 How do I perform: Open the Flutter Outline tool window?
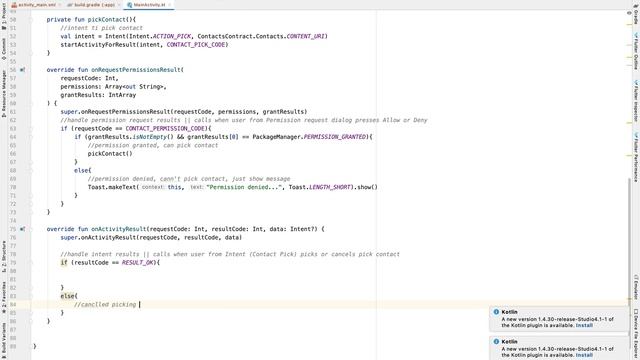636,52
